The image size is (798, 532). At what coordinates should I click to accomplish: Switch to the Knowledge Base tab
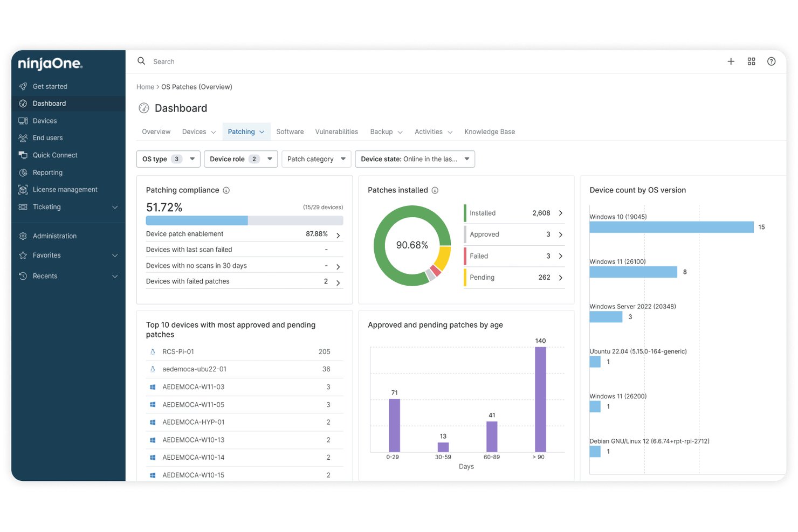pyautogui.click(x=490, y=132)
